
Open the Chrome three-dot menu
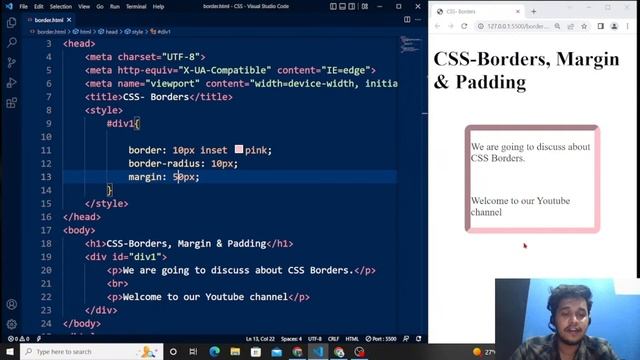pos(627,26)
